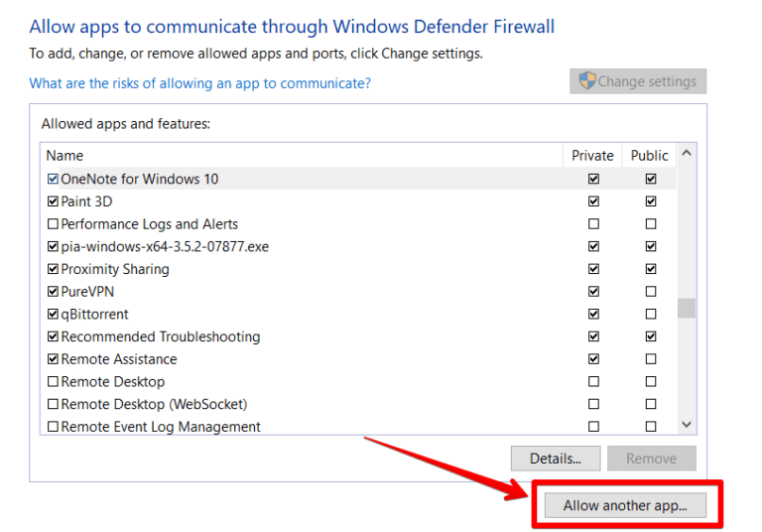Enable Remote Desktop in the apps list

[54, 382]
